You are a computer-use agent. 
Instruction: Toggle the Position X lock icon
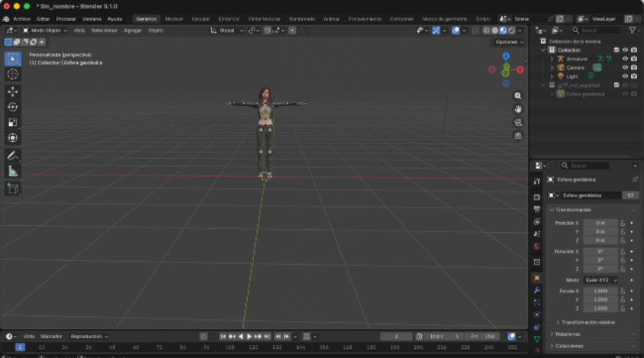[x=623, y=223]
